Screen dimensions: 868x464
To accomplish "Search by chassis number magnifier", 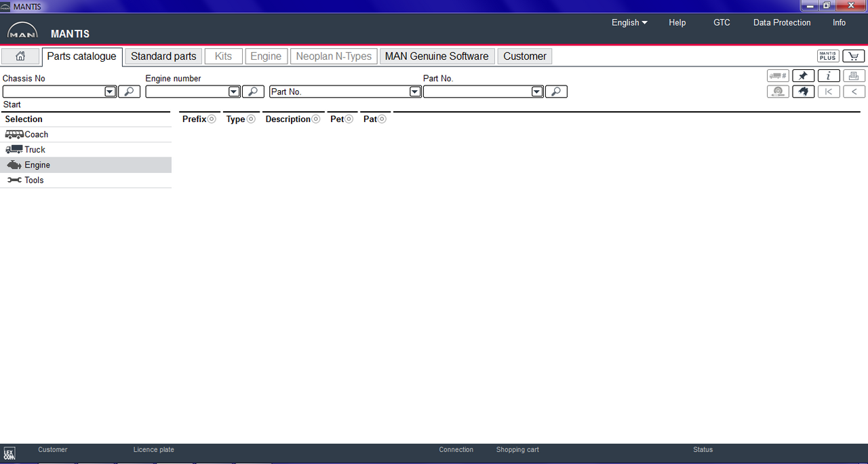I will tap(129, 92).
